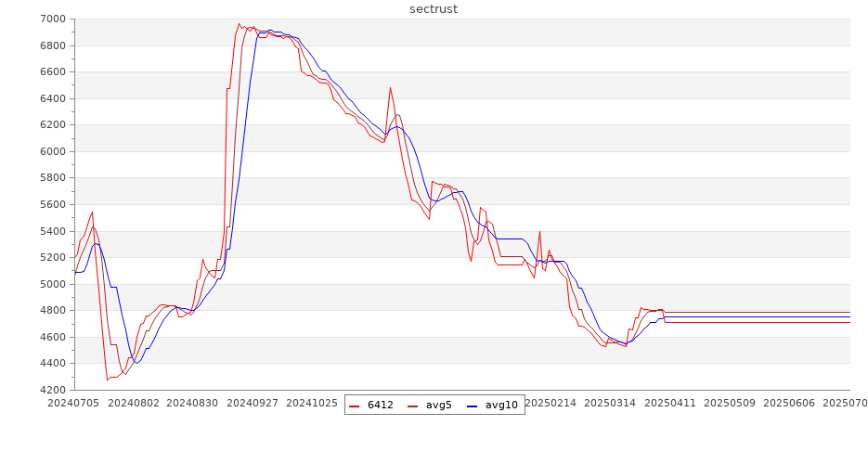Select the 6412 legend label
Viewport: 868px width, 464px height.
(380, 406)
